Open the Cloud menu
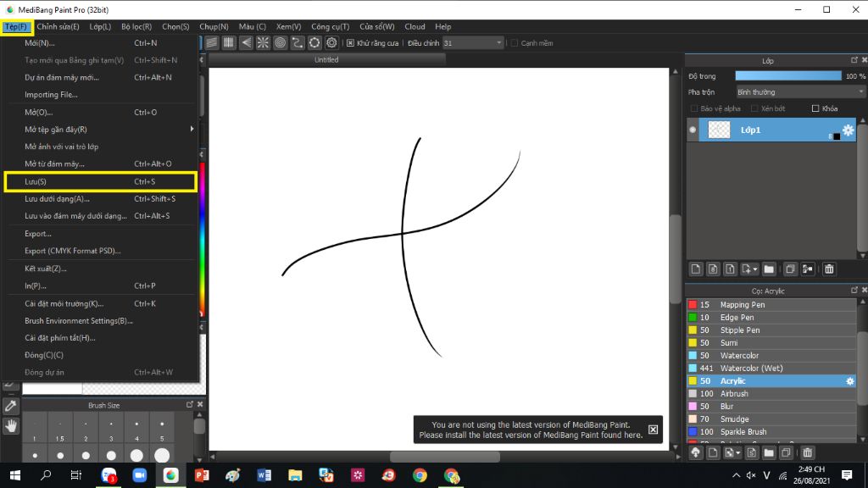868x488 pixels. coord(415,26)
